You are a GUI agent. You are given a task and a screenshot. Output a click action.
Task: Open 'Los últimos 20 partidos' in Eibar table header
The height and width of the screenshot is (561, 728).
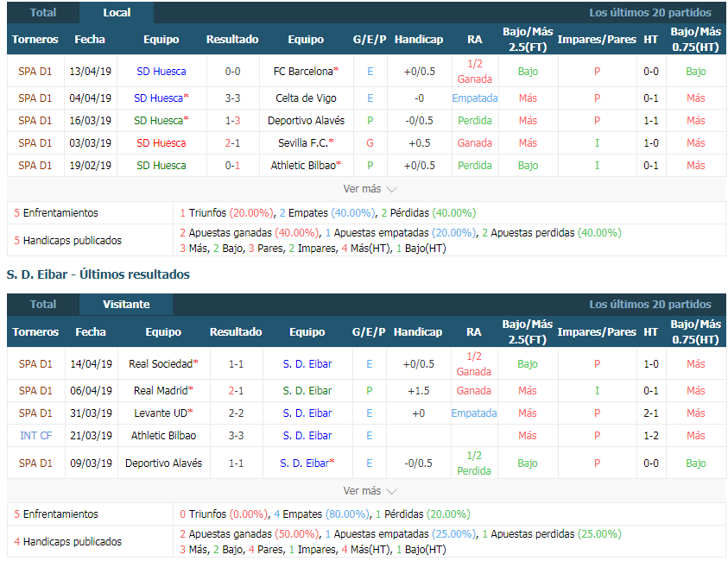[x=650, y=305]
